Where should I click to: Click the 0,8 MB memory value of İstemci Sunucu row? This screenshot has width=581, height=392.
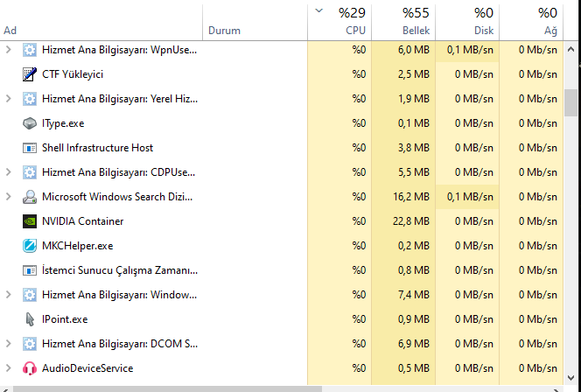(x=414, y=270)
